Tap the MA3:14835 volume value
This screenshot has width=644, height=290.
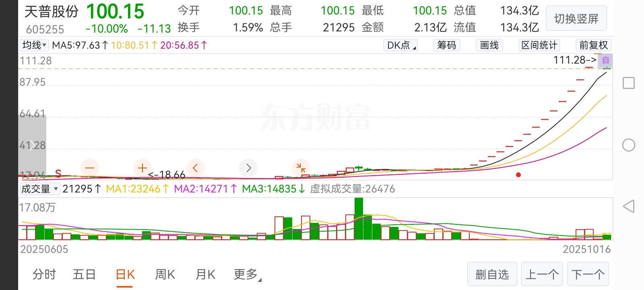point(273,189)
